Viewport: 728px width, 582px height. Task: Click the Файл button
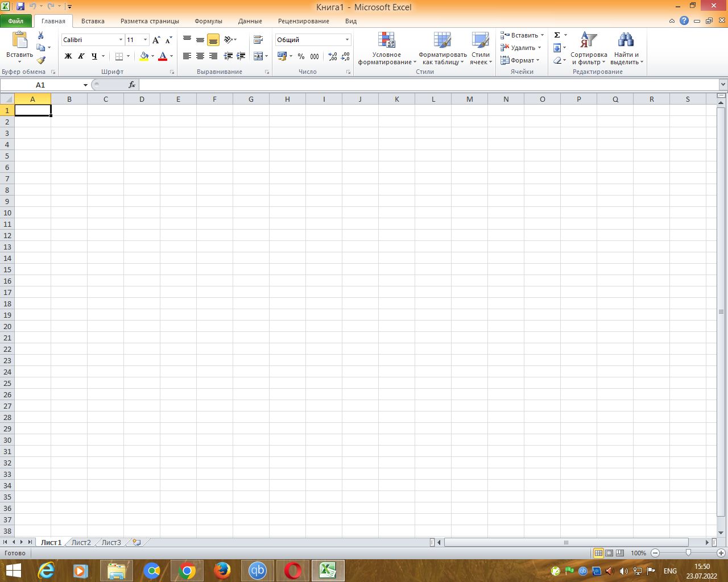tap(16, 21)
